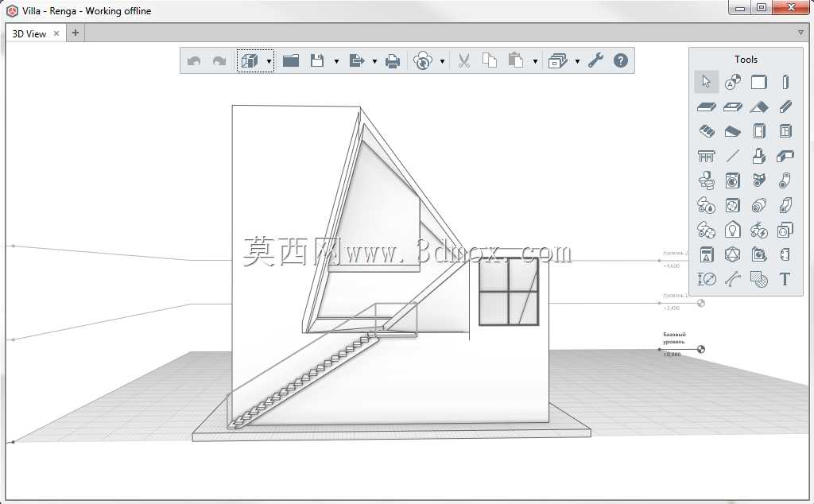Select the Hatch tool
Viewport: 814px width, 504px height.
pyautogui.click(x=759, y=279)
